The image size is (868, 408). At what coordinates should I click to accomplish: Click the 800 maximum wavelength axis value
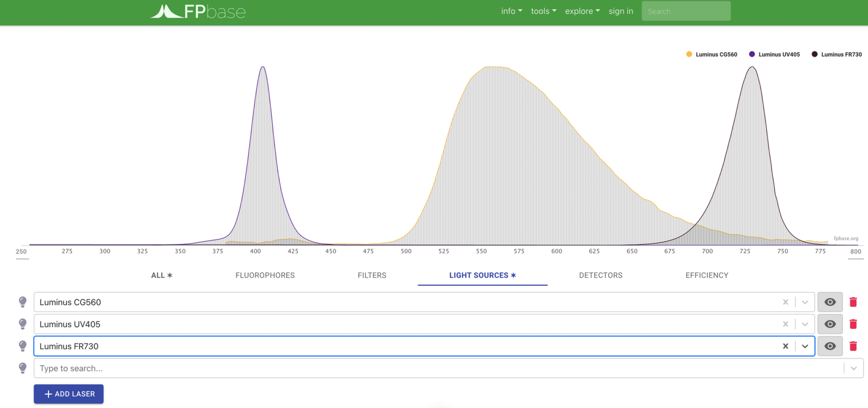coord(856,251)
